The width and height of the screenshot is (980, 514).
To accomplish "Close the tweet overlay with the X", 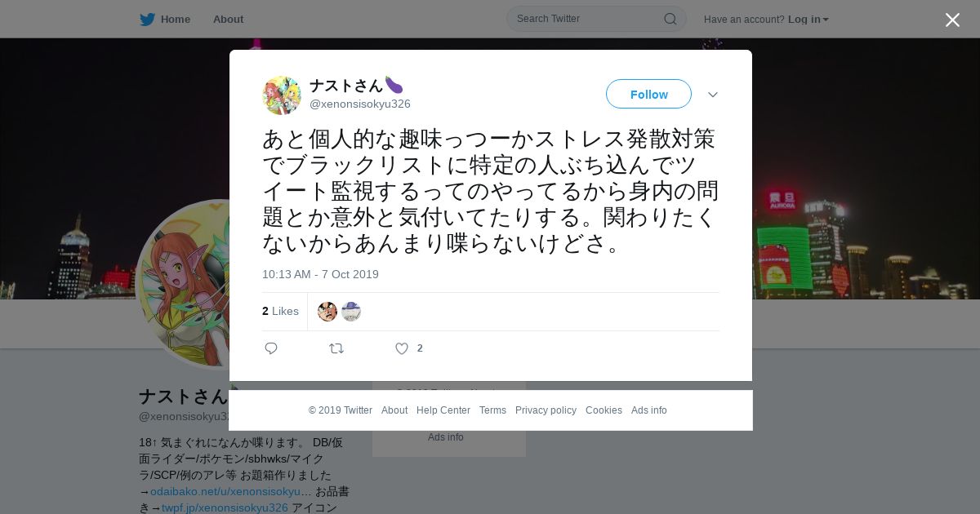I will pos(952,20).
